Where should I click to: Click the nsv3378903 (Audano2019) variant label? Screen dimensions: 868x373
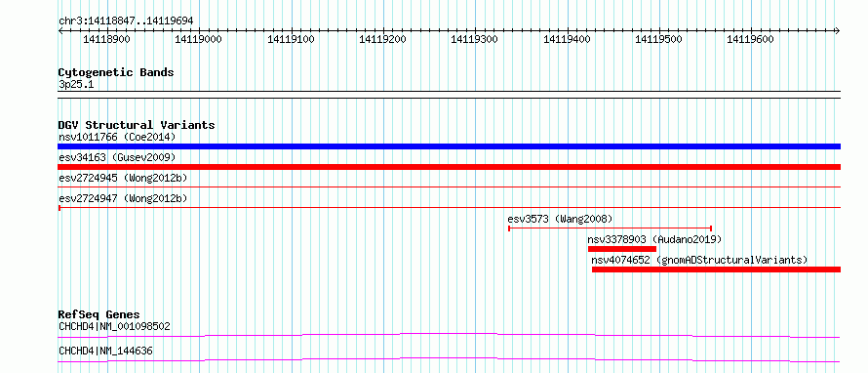[654, 239]
